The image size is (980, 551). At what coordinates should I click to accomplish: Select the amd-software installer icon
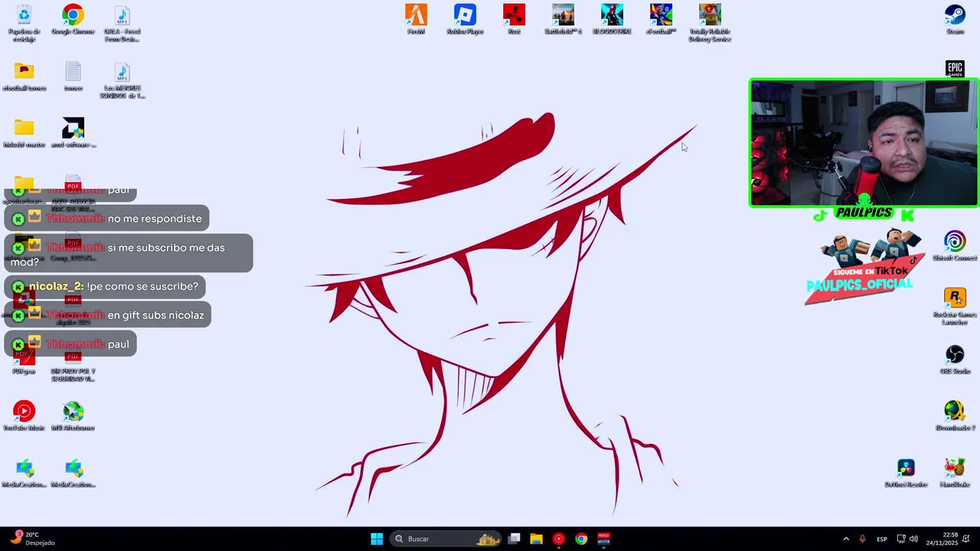click(x=73, y=133)
